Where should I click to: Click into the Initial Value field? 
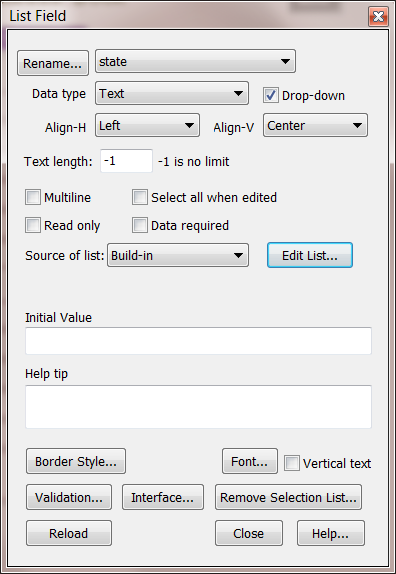point(198,341)
